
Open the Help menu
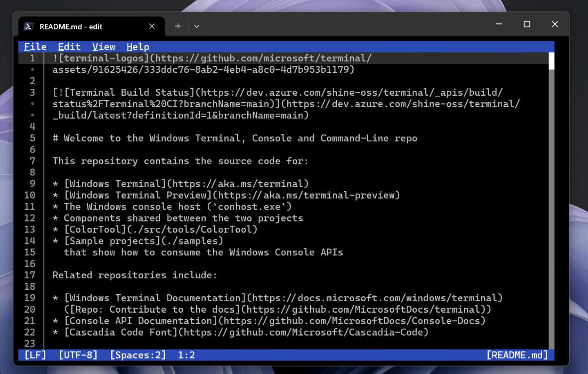tap(138, 47)
